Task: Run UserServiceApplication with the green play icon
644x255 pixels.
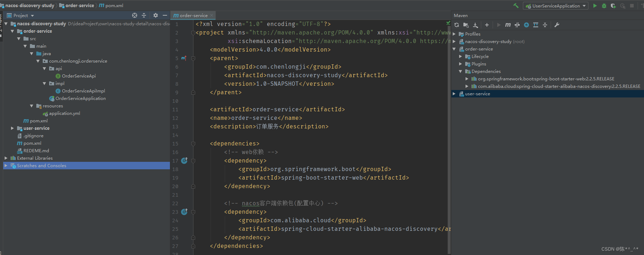Action: tap(595, 6)
